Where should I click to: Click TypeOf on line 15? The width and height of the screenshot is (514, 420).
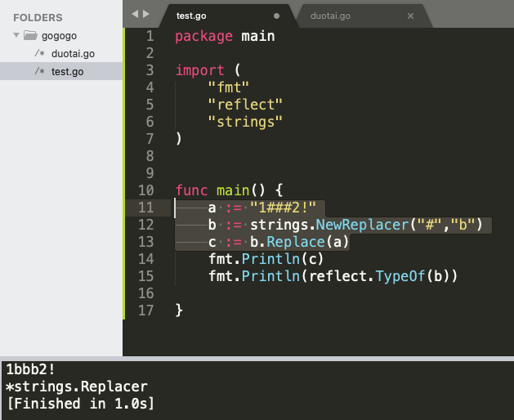(x=400, y=276)
